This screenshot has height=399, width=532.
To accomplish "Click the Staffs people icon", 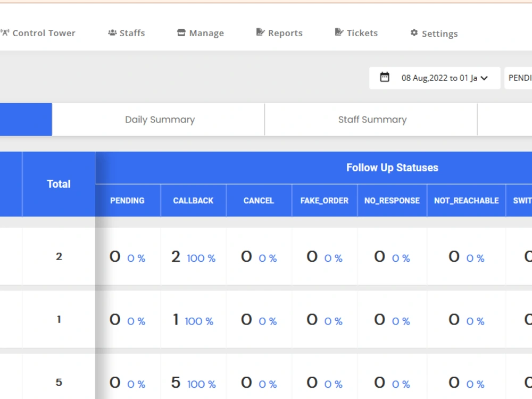I will pyautogui.click(x=112, y=32).
